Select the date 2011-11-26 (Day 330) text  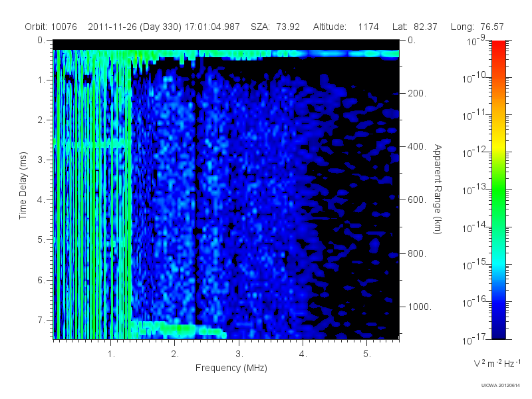(x=135, y=27)
